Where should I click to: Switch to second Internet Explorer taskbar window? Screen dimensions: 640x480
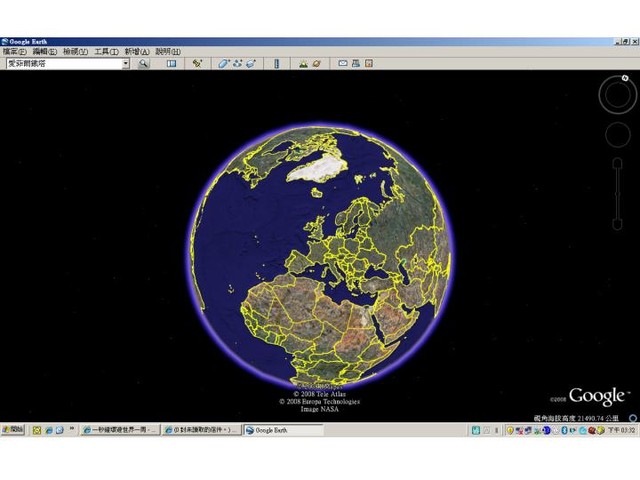click(201, 430)
